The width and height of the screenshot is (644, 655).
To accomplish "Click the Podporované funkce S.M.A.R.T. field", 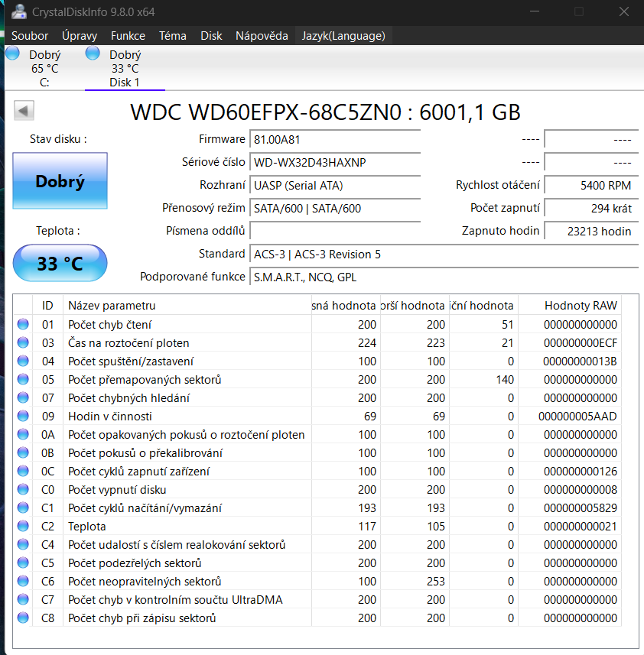I will point(444,277).
